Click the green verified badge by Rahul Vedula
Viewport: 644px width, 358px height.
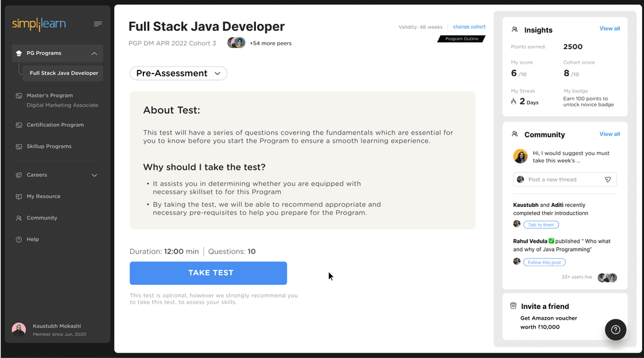pos(551,241)
